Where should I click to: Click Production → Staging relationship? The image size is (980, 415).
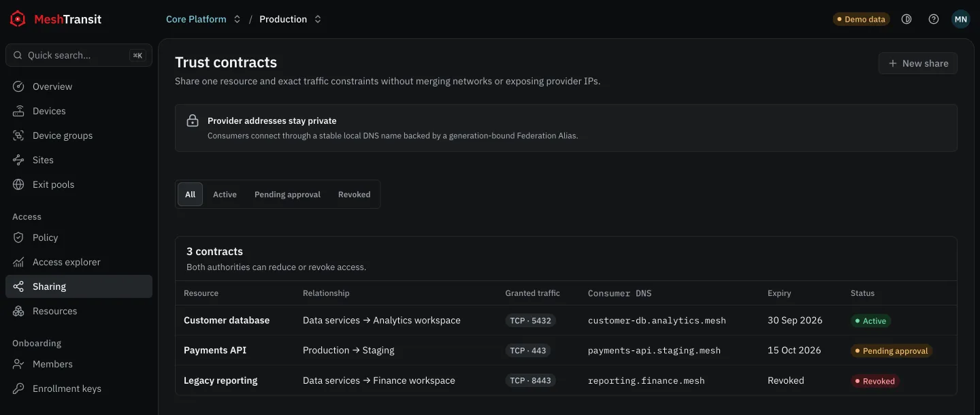pos(348,350)
